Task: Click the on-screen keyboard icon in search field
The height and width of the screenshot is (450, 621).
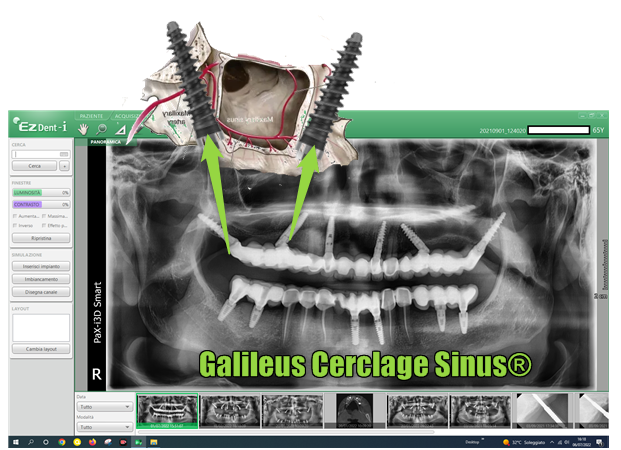Action: click(x=64, y=154)
